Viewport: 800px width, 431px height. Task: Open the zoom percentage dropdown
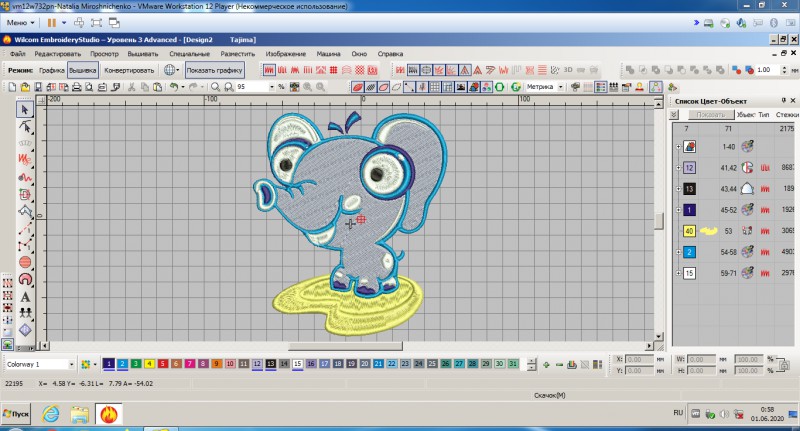pyautogui.click(x=271, y=87)
